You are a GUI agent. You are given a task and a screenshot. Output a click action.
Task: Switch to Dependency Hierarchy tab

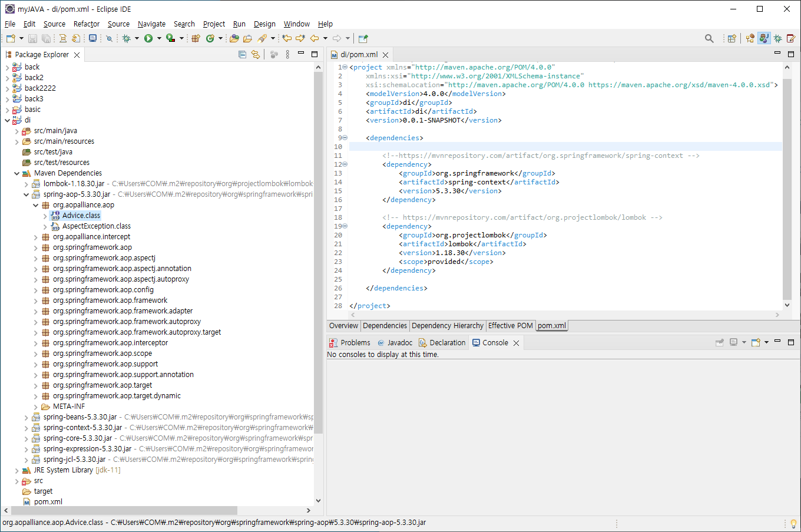448,325
